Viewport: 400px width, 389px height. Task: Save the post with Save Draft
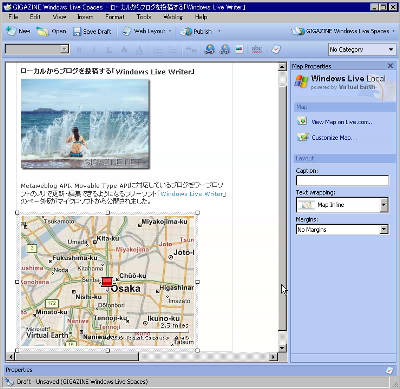[x=92, y=31]
